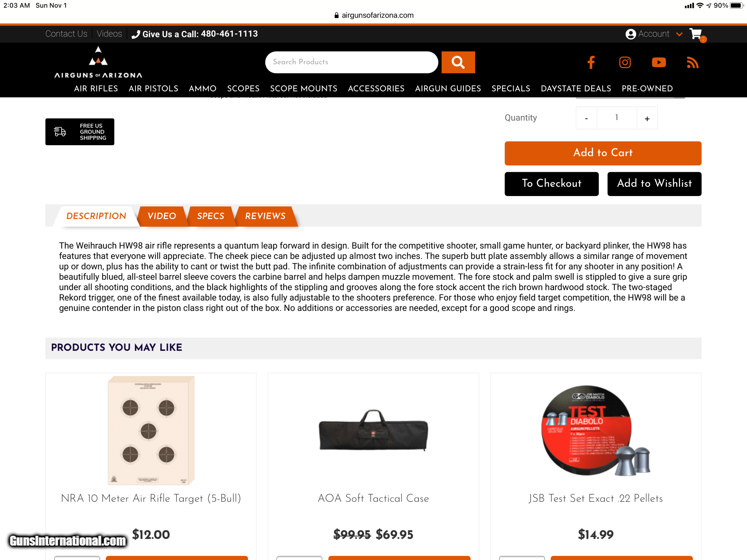The height and width of the screenshot is (560, 747).
Task: Open the Instagram social icon
Action: pos(625,62)
